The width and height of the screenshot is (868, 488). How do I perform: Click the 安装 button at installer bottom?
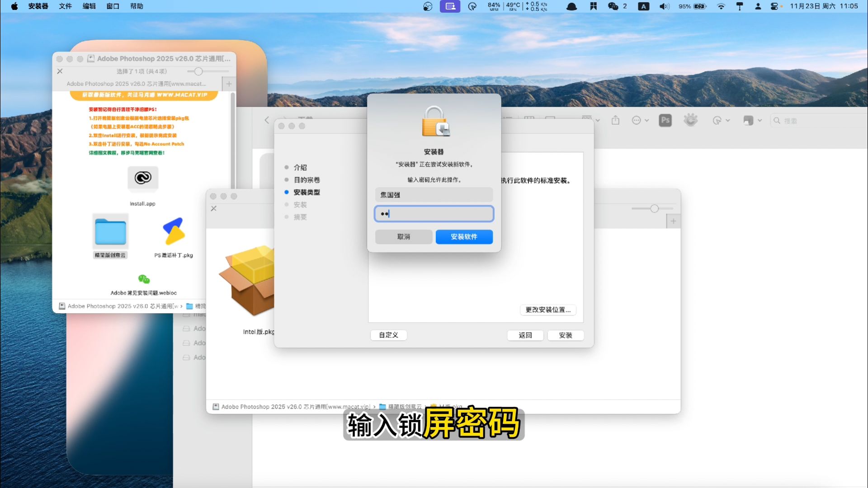click(x=566, y=335)
